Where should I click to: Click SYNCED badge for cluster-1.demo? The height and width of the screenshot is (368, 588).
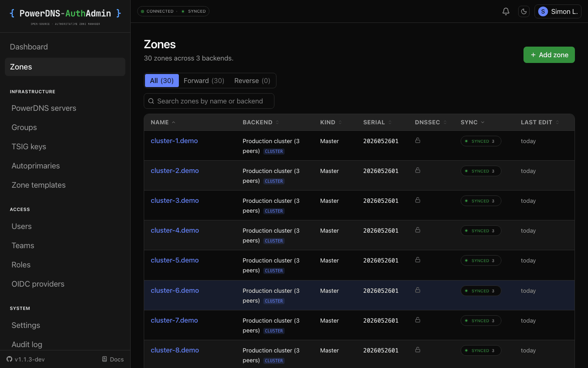tap(481, 141)
